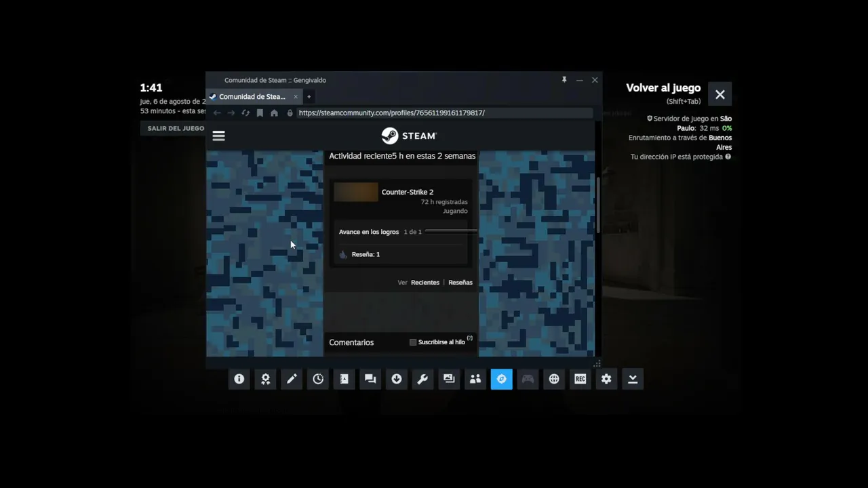Go to the browser home page icon
868x488 pixels.
(274, 113)
